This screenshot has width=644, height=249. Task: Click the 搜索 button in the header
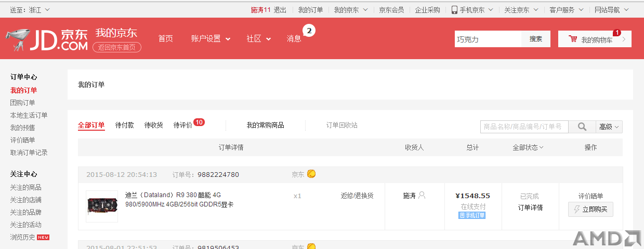536,39
